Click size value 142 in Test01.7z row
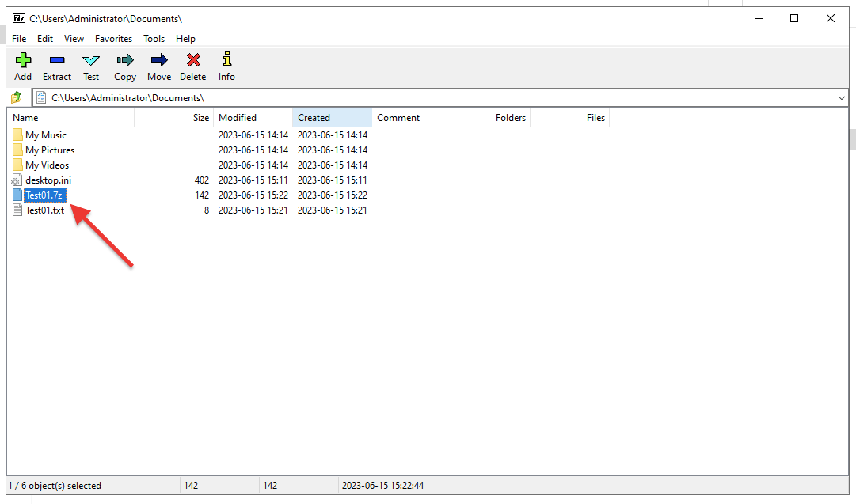 pyautogui.click(x=201, y=195)
